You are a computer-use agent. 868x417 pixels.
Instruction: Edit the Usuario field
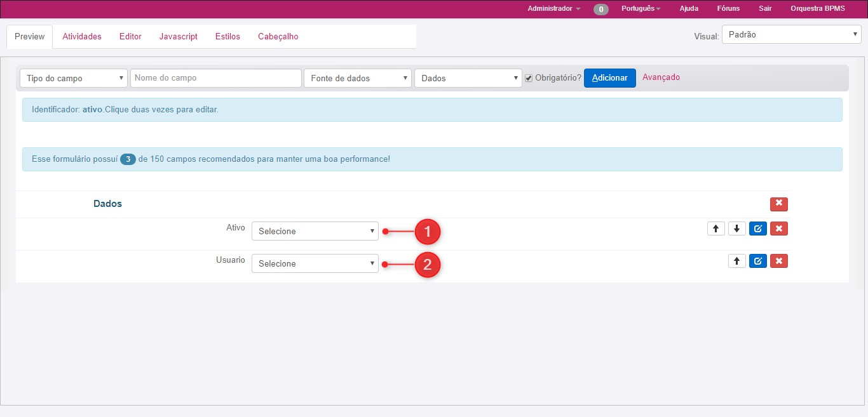tap(758, 261)
